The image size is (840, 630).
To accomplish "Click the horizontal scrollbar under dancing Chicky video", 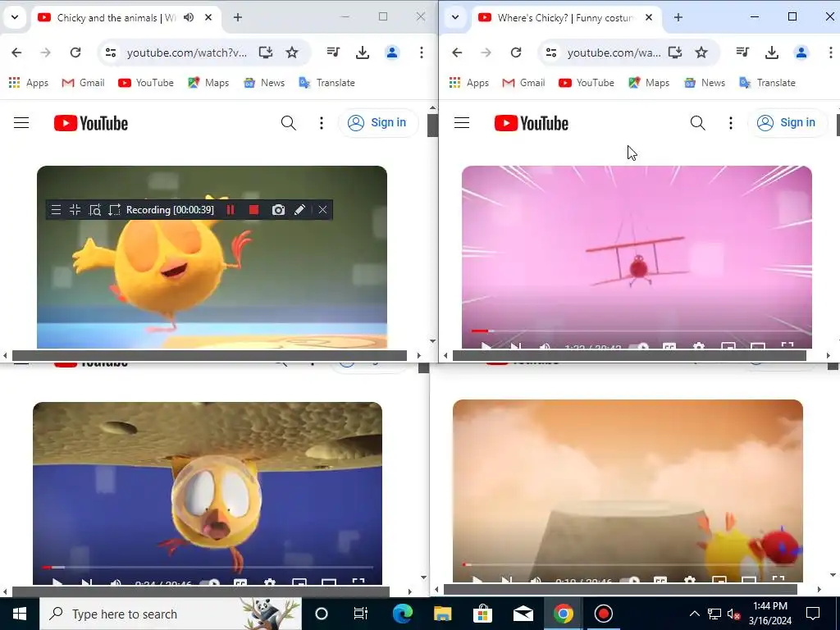I will tap(209, 356).
